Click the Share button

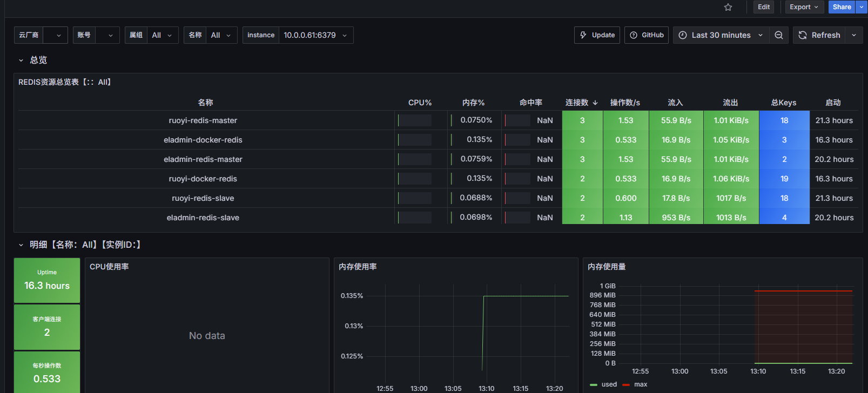[841, 7]
